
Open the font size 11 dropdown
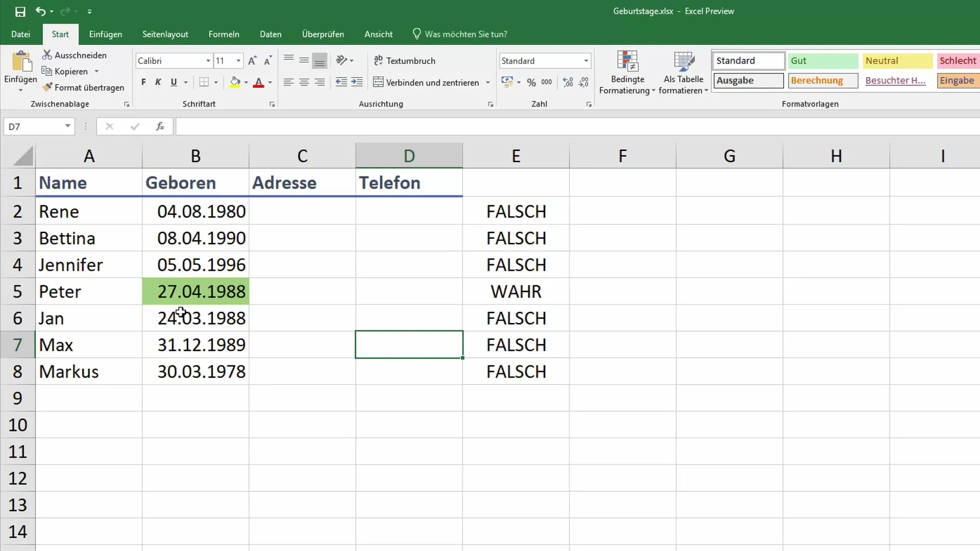[238, 61]
